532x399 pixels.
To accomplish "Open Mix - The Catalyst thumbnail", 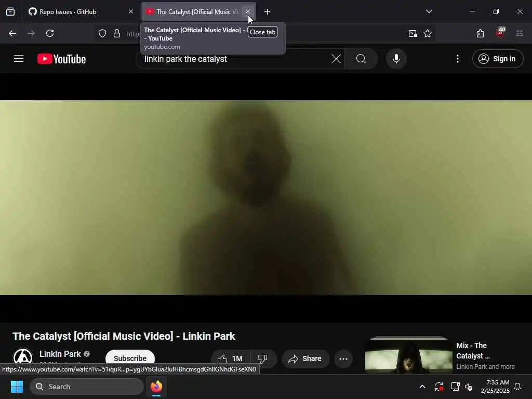I will (x=408, y=355).
